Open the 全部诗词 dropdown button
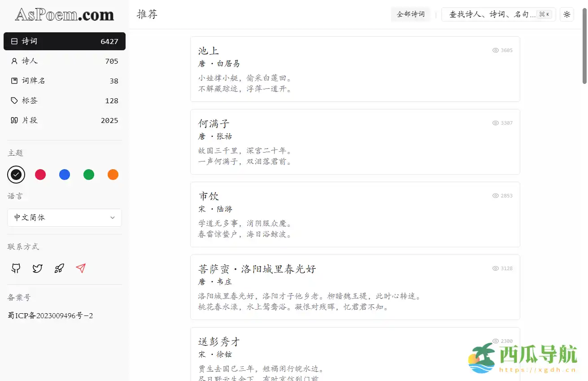 pos(410,14)
